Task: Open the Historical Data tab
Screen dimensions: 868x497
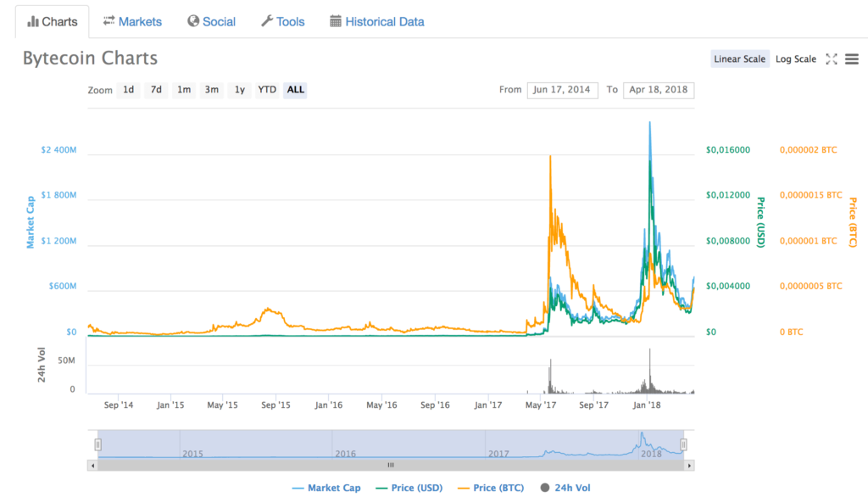Action: click(x=377, y=21)
